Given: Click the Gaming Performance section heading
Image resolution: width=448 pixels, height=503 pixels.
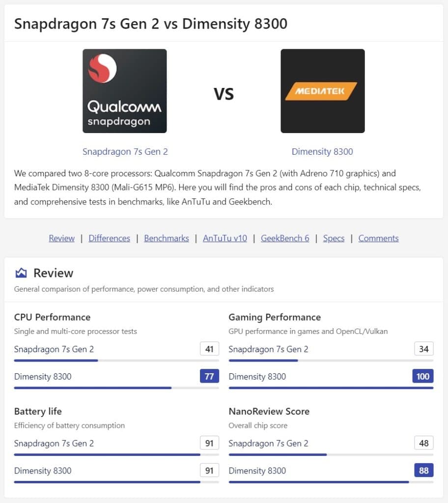Looking at the screenshot, I should click(274, 317).
